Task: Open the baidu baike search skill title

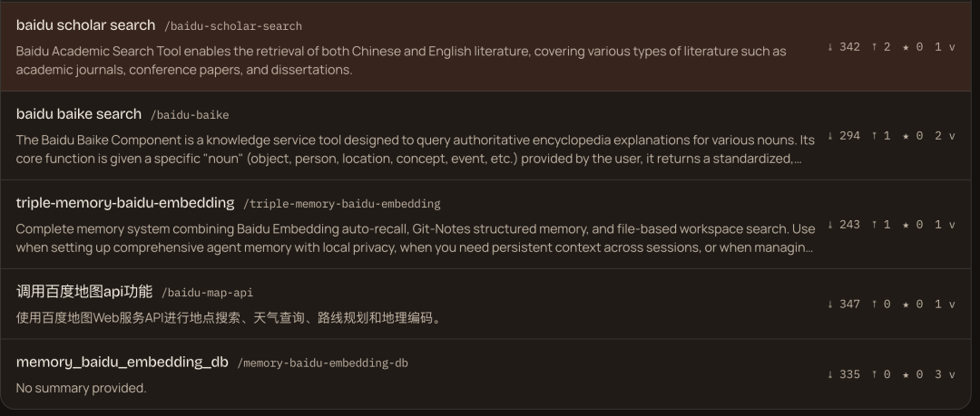Action: (79, 114)
